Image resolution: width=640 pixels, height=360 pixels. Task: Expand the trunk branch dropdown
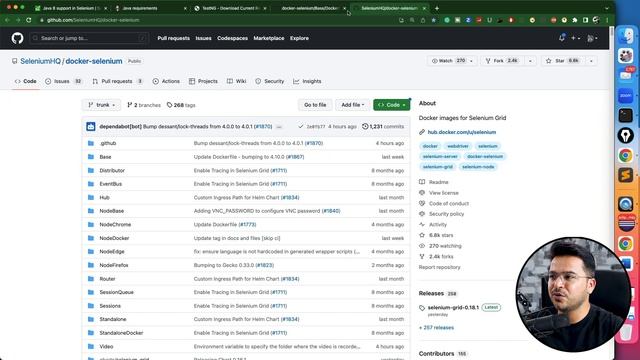tap(101, 105)
